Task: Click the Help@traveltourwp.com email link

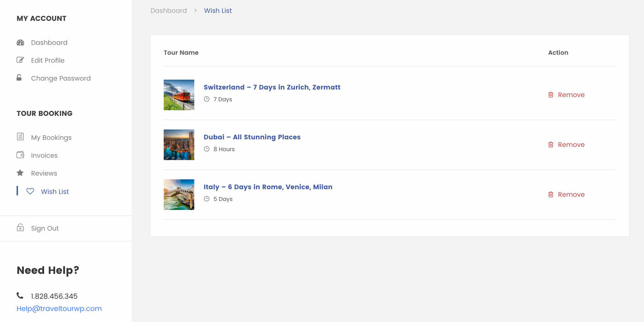Action: [59, 309]
